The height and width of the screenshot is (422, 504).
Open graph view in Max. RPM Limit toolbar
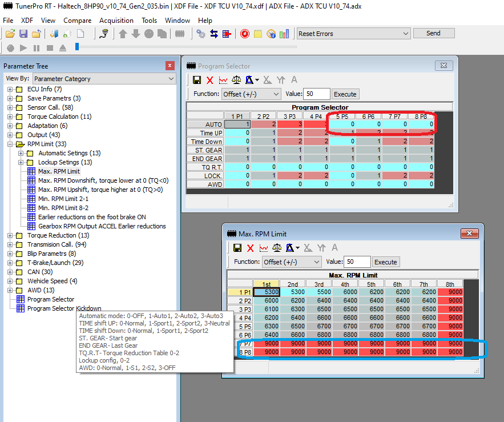264,248
